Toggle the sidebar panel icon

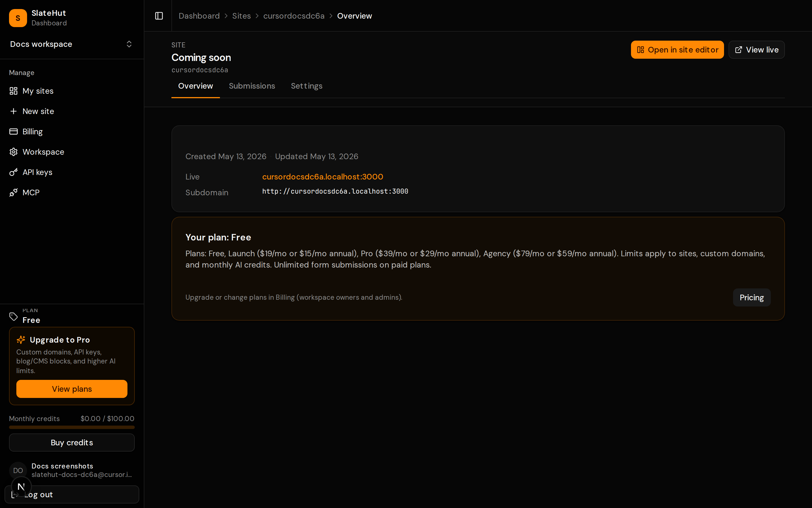coord(159,16)
